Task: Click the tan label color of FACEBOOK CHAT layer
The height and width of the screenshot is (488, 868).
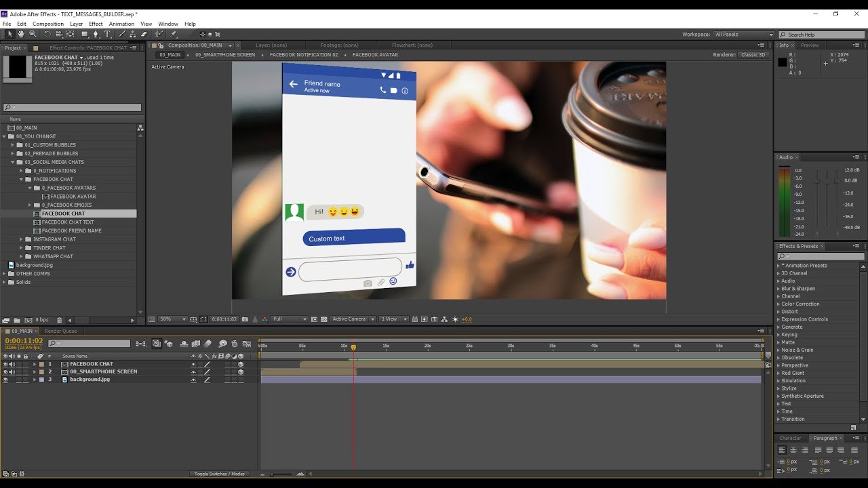Action: pos(41,364)
